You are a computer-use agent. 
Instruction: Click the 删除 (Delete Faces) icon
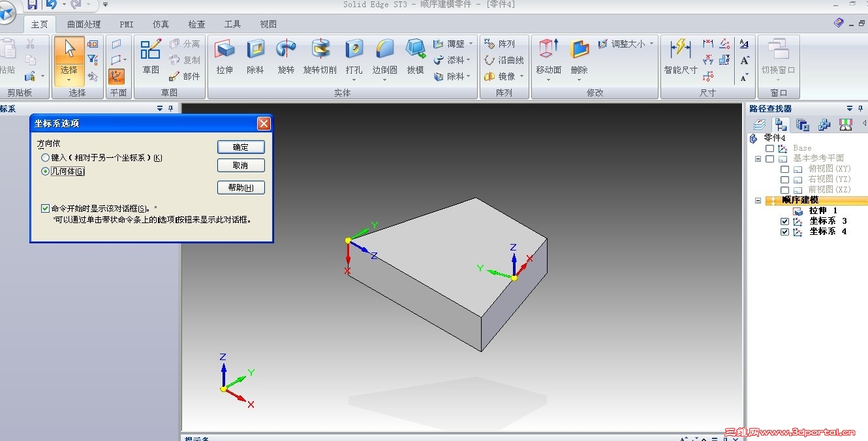pyautogui.click(x=579, y=49)
